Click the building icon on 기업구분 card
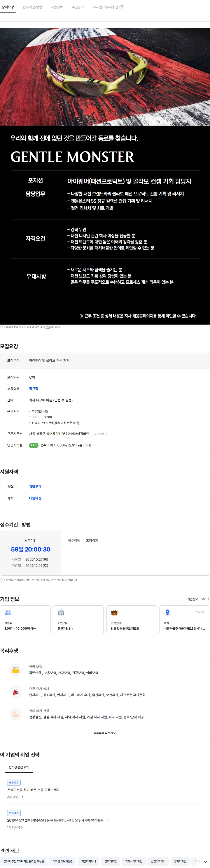Viewport: 210px width, 868px height. point(61,613)
